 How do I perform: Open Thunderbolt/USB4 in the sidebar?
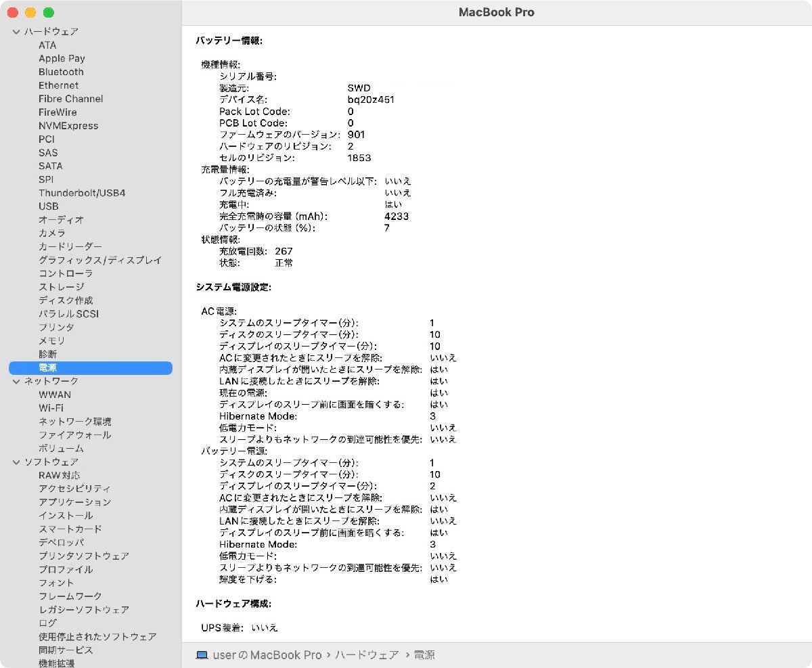[82, 193]
